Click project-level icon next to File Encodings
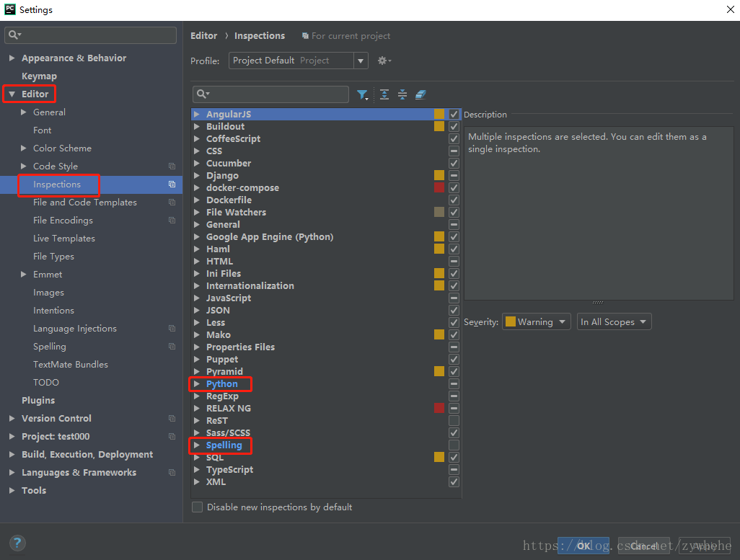Screen dimensions: 740x560 (172, 221)
